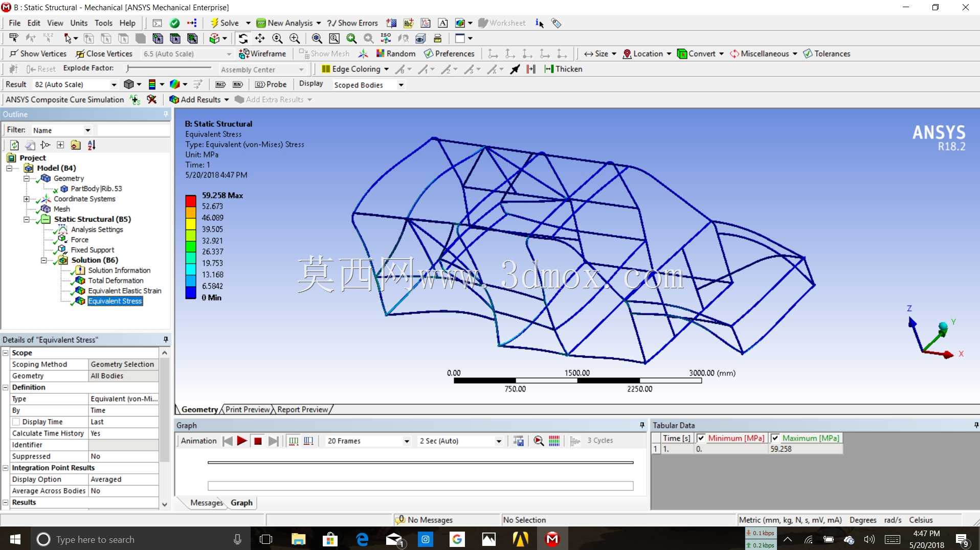Open the Filter Name dropdown
980x550 pixels.
click(87, 130)
